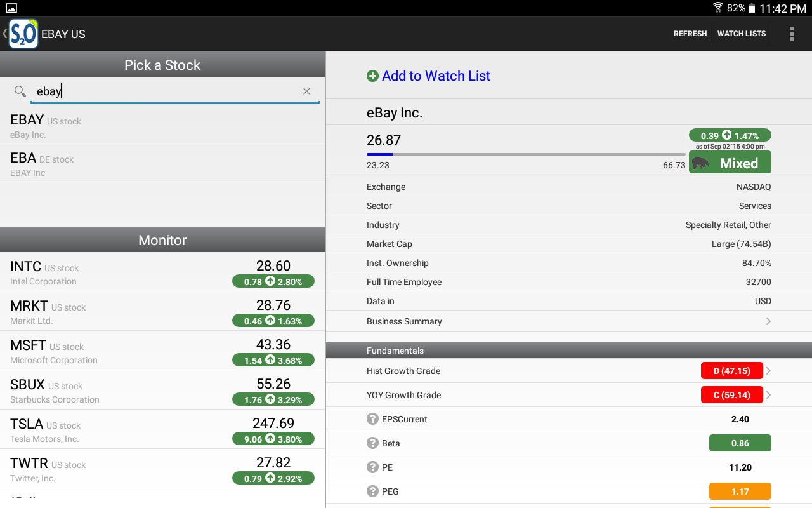Select EBAY US stock search result
Image resolution: width=812 pixels, height=508 pixels.
(x=162, y=126)
